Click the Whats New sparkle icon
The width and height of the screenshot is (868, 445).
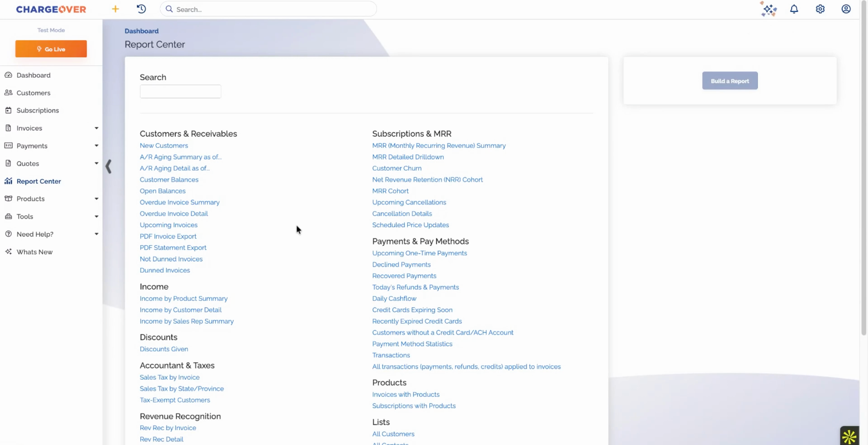pos(8,251)
